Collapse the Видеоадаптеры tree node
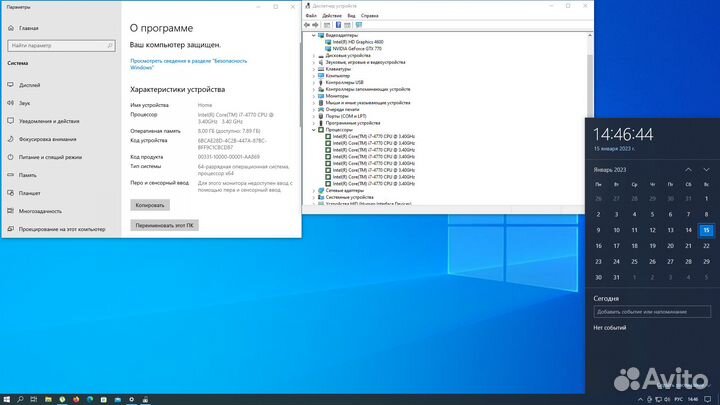This screenshot has height=405, width=720. click(x=315, y=35)
